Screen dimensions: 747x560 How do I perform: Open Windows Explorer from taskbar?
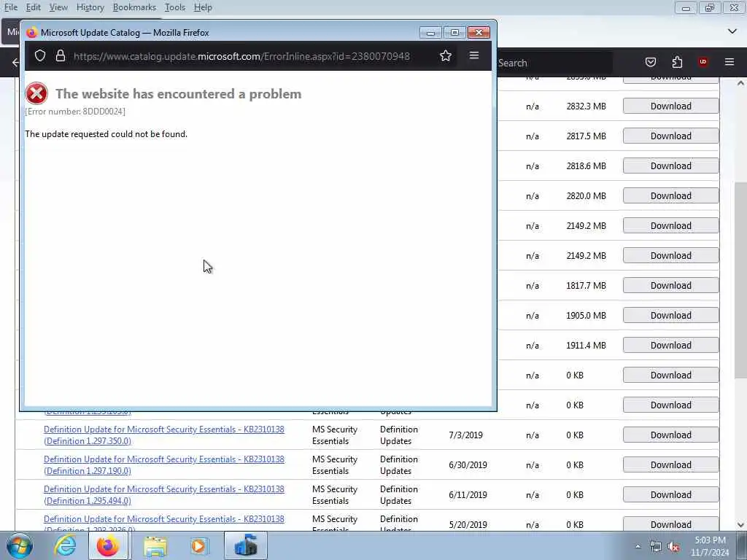[x=155, y=546]
